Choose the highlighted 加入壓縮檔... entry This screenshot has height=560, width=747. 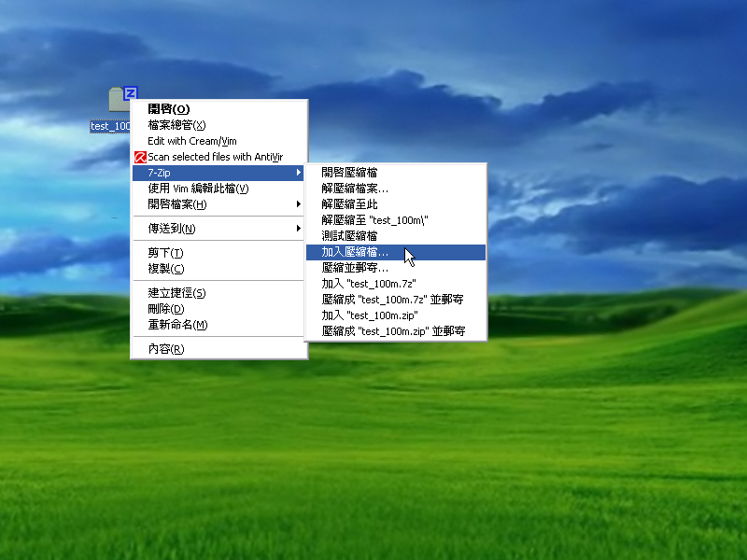click(396, 252)
